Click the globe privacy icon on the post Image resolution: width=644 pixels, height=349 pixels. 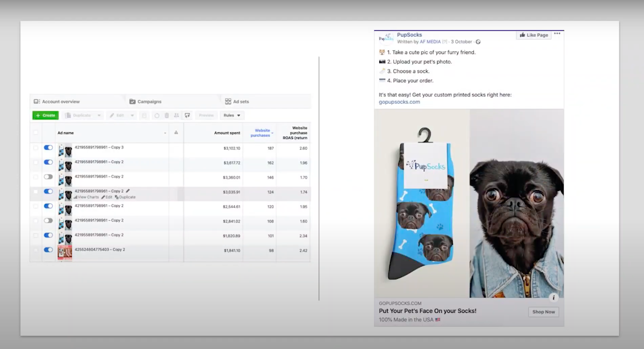478,42
